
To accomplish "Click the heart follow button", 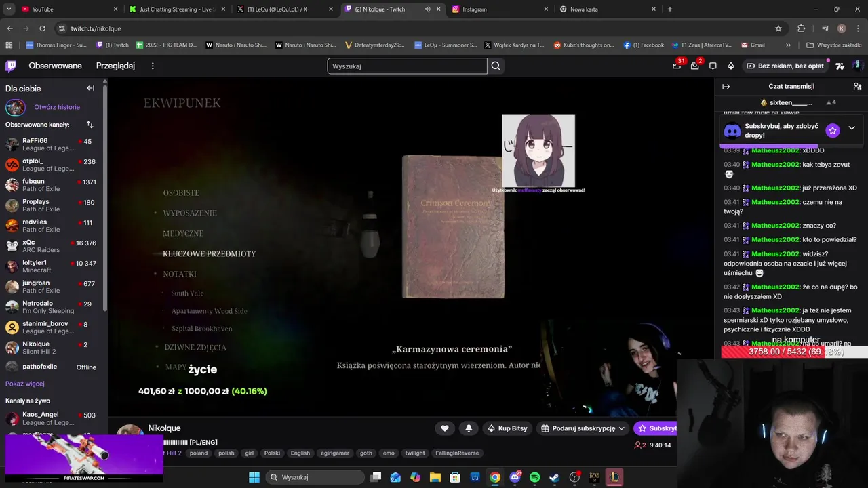I will pyautogui.click(x=444, y=428).
